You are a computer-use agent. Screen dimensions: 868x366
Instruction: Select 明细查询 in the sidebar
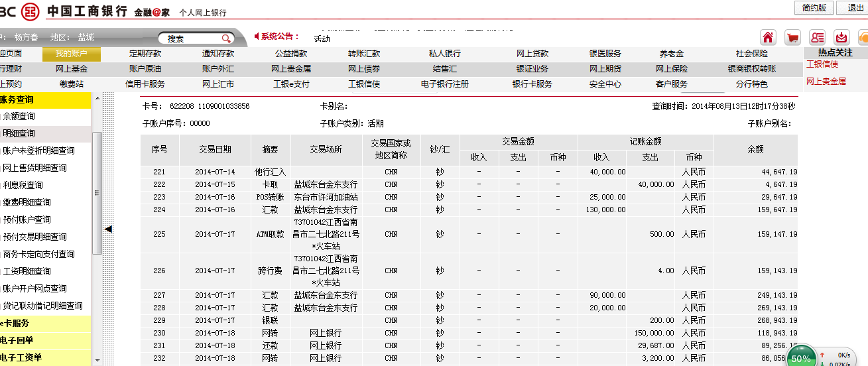(19, 133)
